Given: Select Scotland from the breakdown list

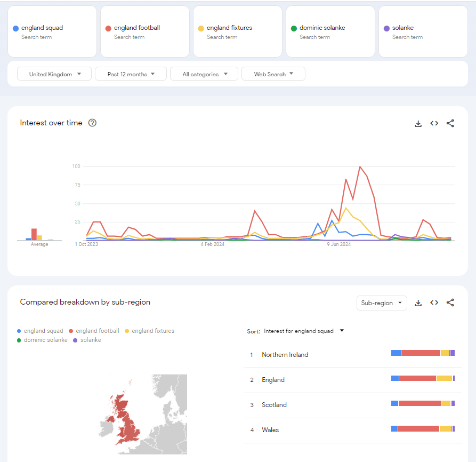Looking at the screenshot, I should point(274,404).
